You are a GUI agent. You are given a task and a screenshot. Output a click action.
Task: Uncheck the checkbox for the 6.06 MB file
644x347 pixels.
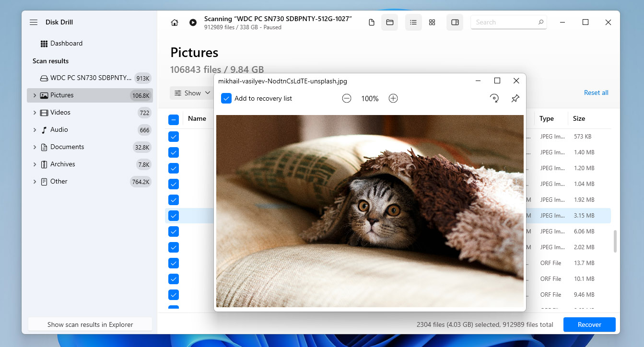[x=174, y=231]
